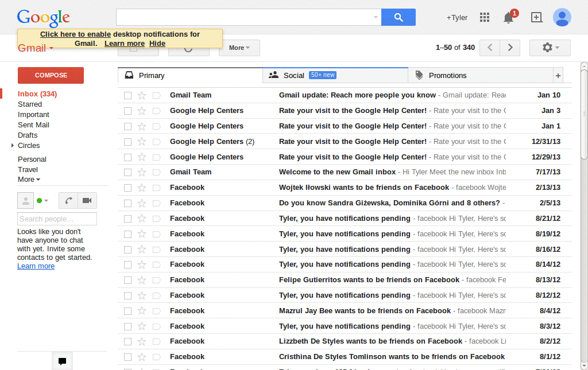Open the Drafts folder
This screenshot has height=370, width=588.
click(28, 135)
